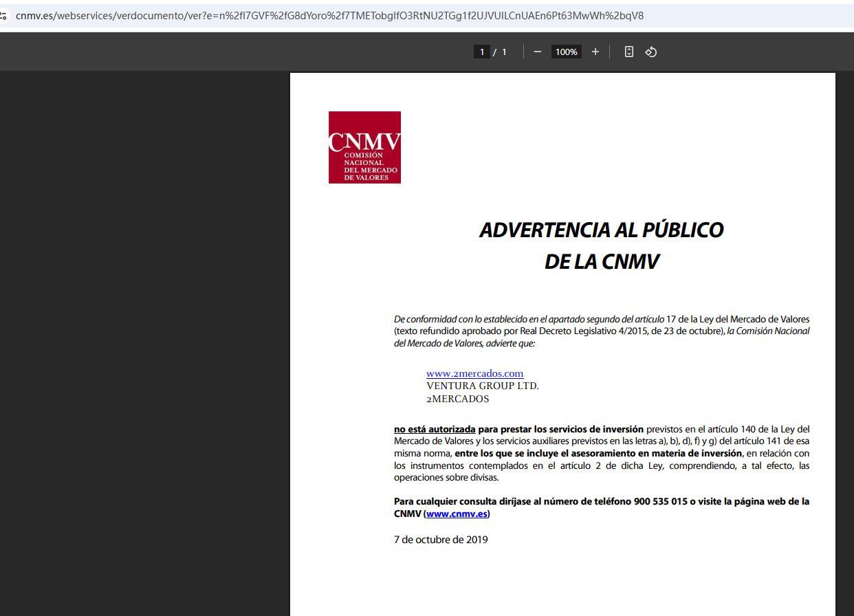Click the red CNMV logo
Image resolution: width=854 pixels, height=616 pixels.
point(364,147)
